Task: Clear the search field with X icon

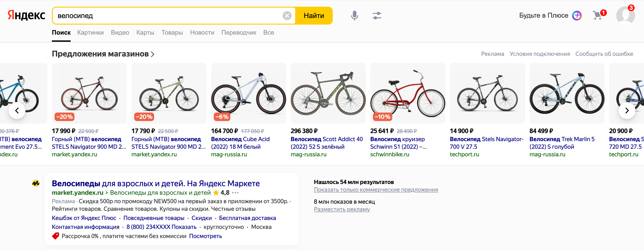Action: (287, 16)
